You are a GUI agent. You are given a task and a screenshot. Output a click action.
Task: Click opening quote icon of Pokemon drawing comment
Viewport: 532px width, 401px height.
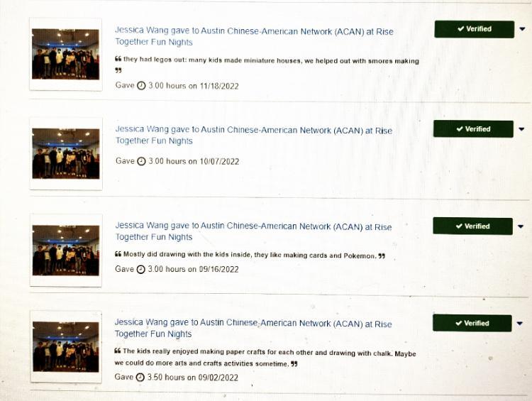coord(118,253)
